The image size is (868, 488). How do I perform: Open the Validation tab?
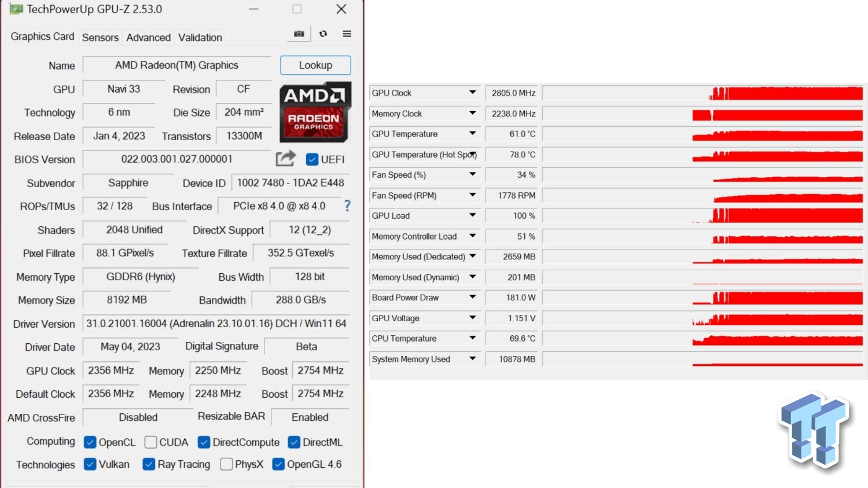pos(200,38)
